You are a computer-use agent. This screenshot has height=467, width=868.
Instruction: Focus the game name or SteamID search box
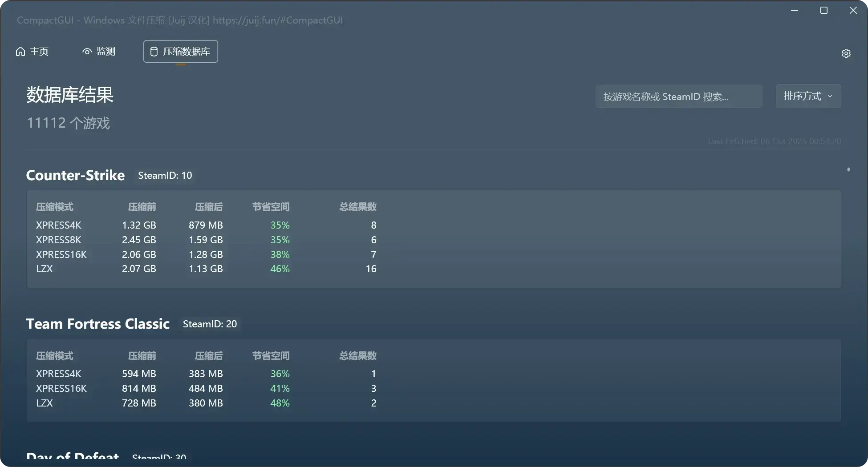[x=678, y=97]
